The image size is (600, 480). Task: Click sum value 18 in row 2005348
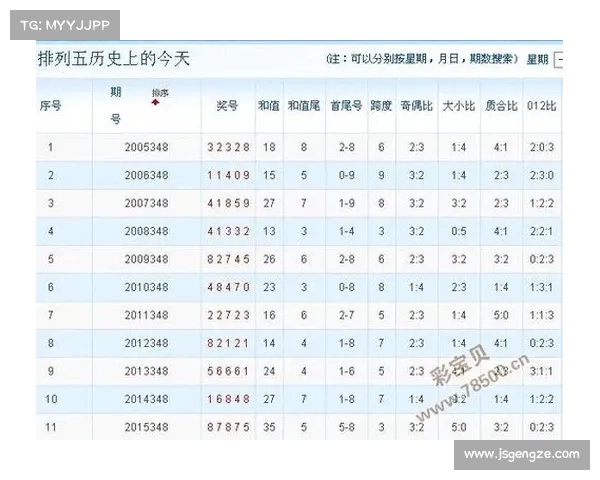click(269, 147)
